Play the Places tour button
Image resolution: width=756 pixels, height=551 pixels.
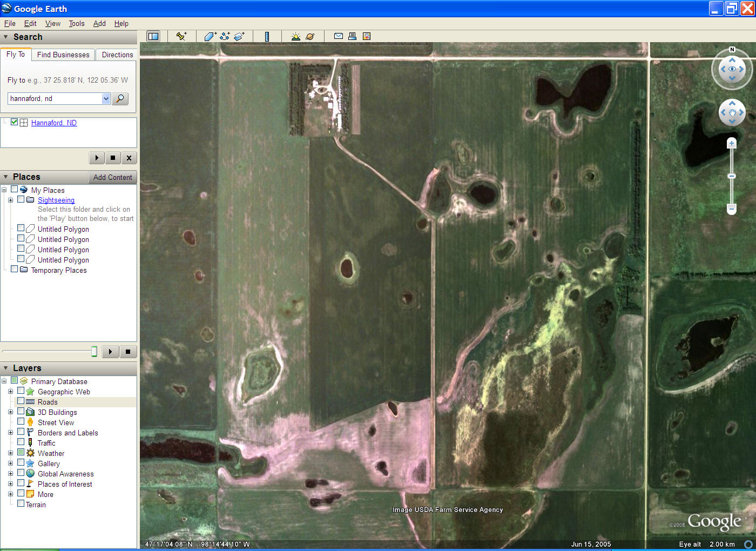110,352
